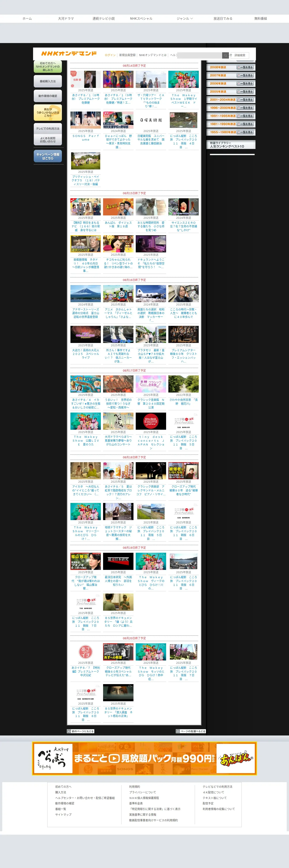Open the テレビでの利用方法 sidebar button
The height and width of the screenshot is (868, 289).
click(x=48, y=129)
